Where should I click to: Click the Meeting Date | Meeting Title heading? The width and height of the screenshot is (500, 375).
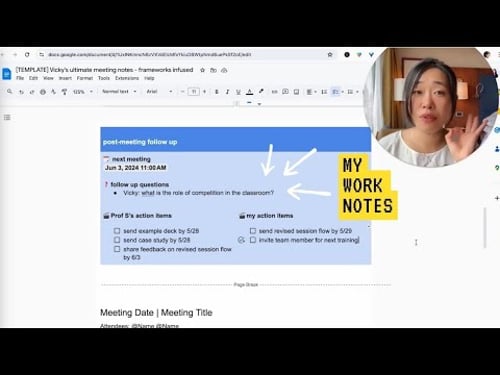coord(156,313)
